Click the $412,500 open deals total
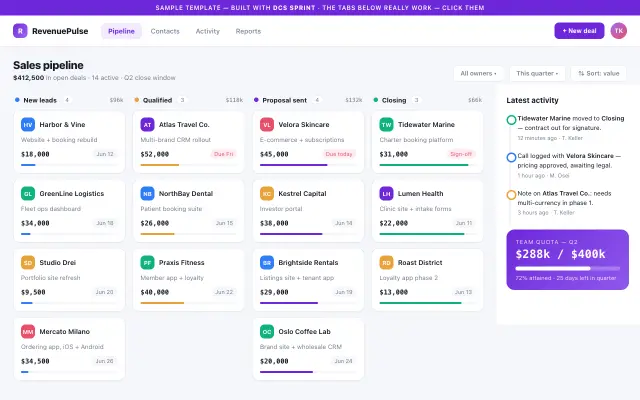Viewport: 640px width, 400px height. click(x=29, y=78)
